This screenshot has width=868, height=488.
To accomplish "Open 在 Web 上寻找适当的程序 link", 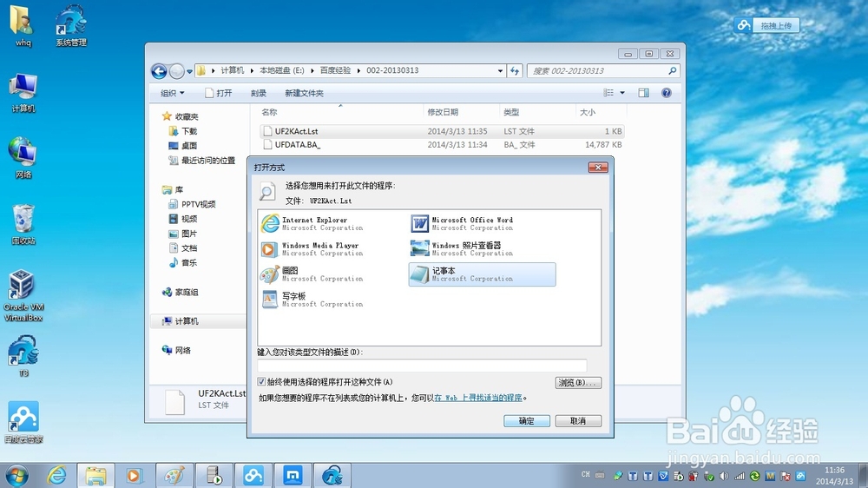I will 478,398.
